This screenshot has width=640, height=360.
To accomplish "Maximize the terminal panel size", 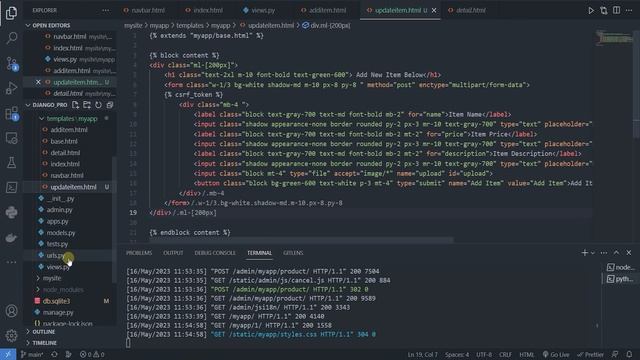I will tap(616, 253).
